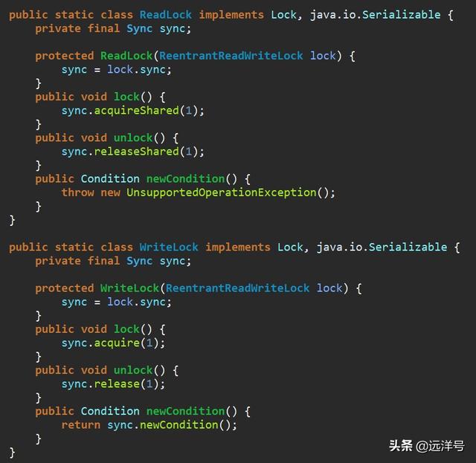Screen dimensions: 476x463
Task: Click the ReadLock constructor name
Action: tap(126, 56)
